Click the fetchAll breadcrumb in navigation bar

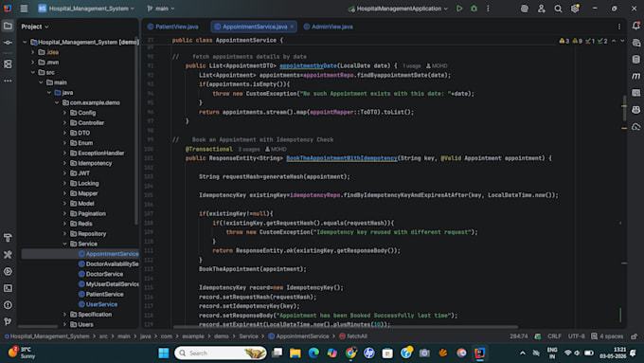[353, 336]
